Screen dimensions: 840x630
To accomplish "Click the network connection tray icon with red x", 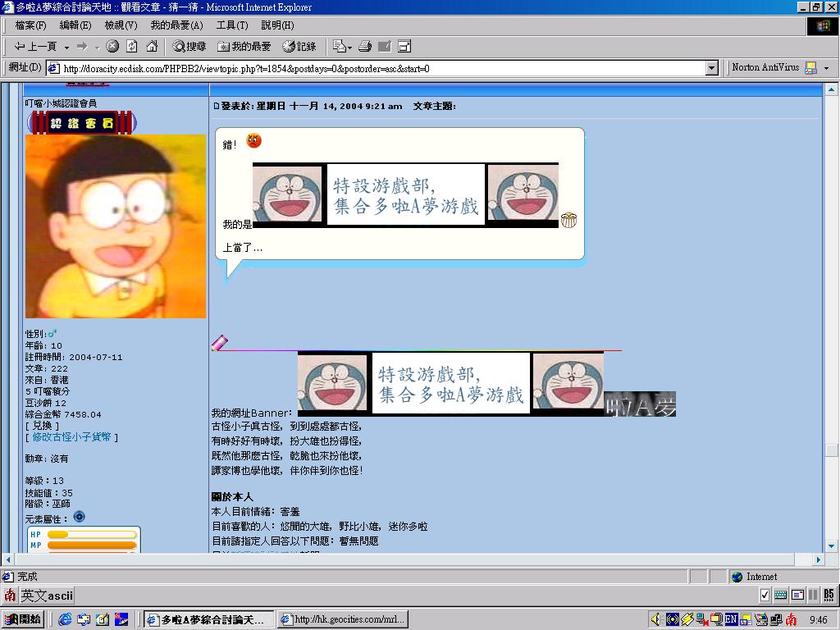I will (702, 620).
